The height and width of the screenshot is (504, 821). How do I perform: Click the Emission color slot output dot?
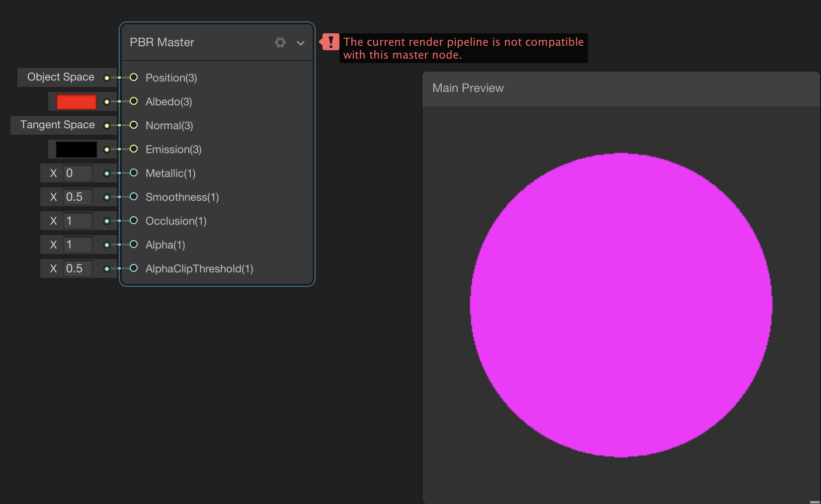click(x=106, y=150)
